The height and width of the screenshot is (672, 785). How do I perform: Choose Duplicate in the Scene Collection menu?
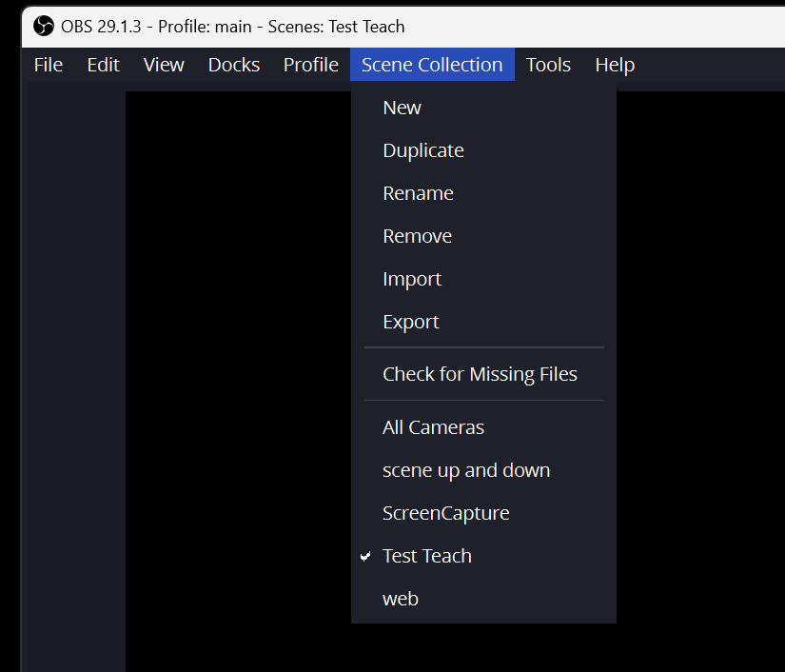[483, 150]
